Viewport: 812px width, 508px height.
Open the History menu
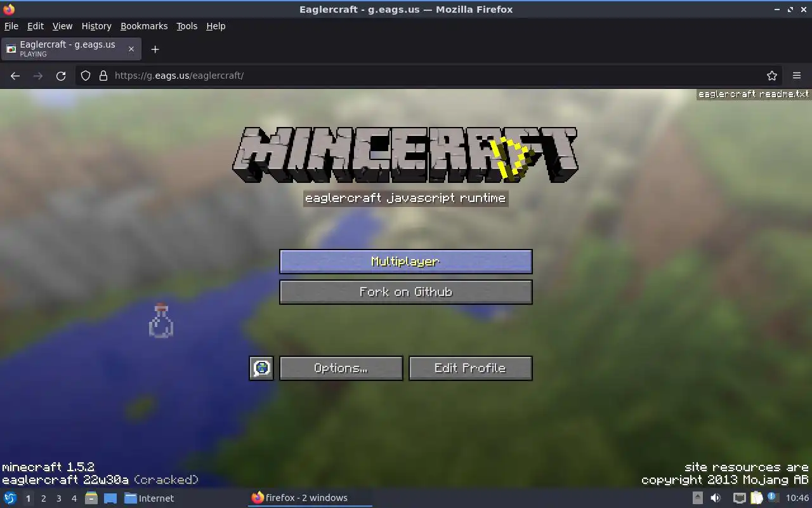(x=96, y=26)
